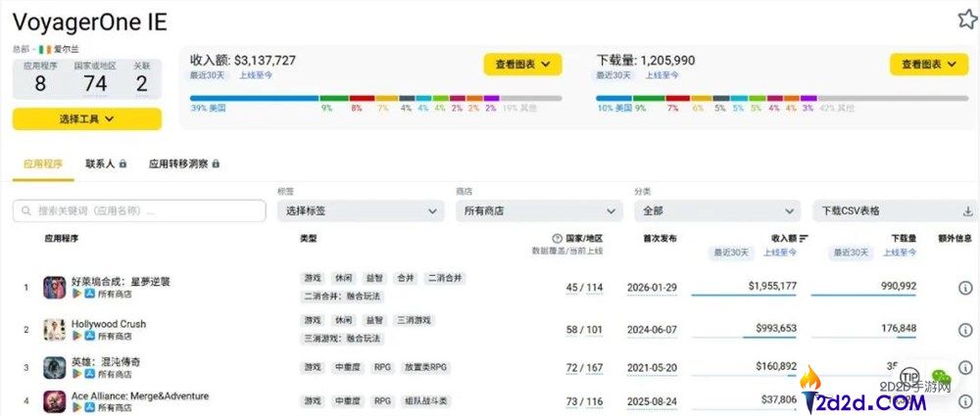This screenshot has height=416, width=980.
Task: Select 最近30天 in 下载量 column header
Action: (851, 253)
